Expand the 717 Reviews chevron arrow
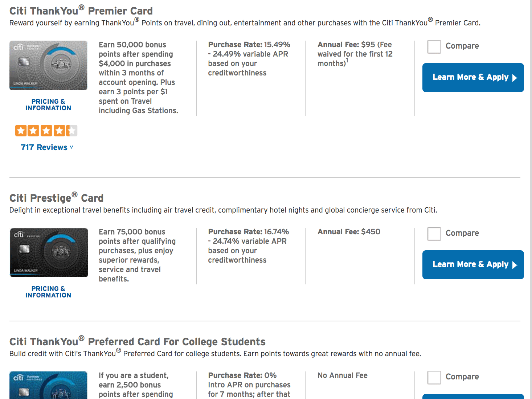The image size is (532, 399). (71, 147)
